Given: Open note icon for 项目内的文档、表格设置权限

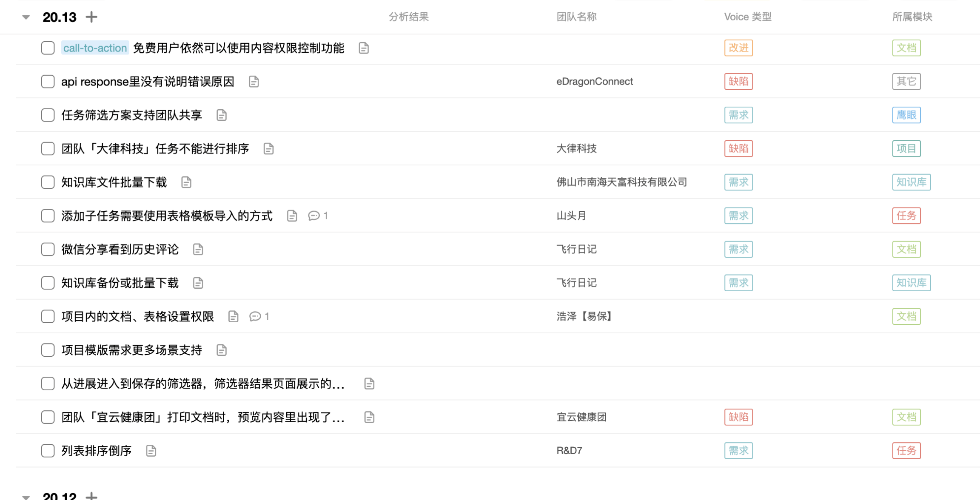Looking at the screenshot, I should tap(234, 317).
